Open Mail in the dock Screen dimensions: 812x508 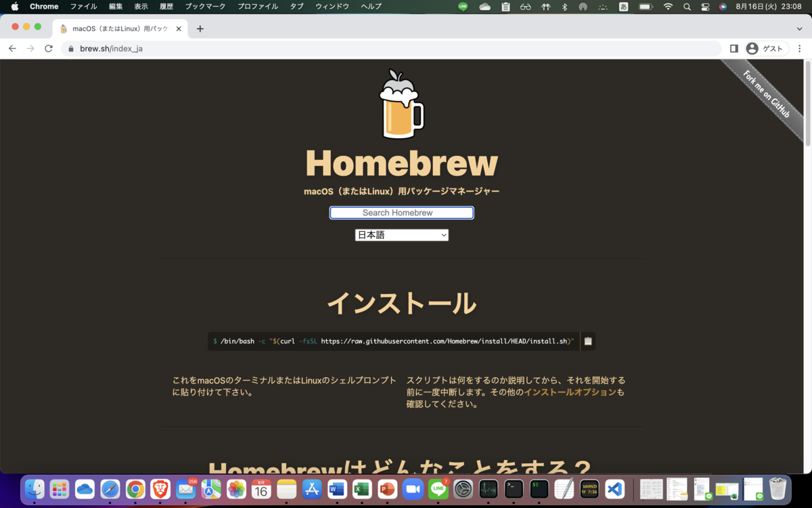click(185, 488)
